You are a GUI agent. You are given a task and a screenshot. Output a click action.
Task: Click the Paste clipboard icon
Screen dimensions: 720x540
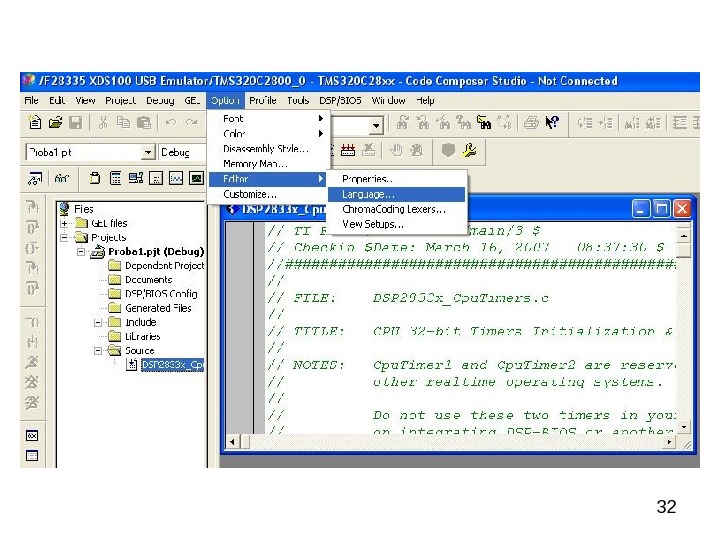(x=144, y=123)
